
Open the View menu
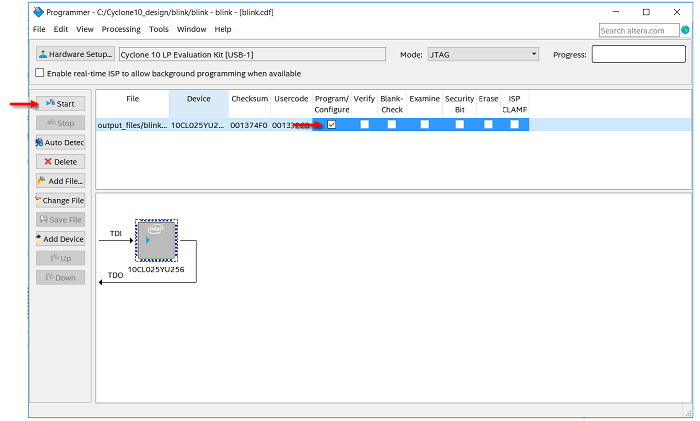85,29
